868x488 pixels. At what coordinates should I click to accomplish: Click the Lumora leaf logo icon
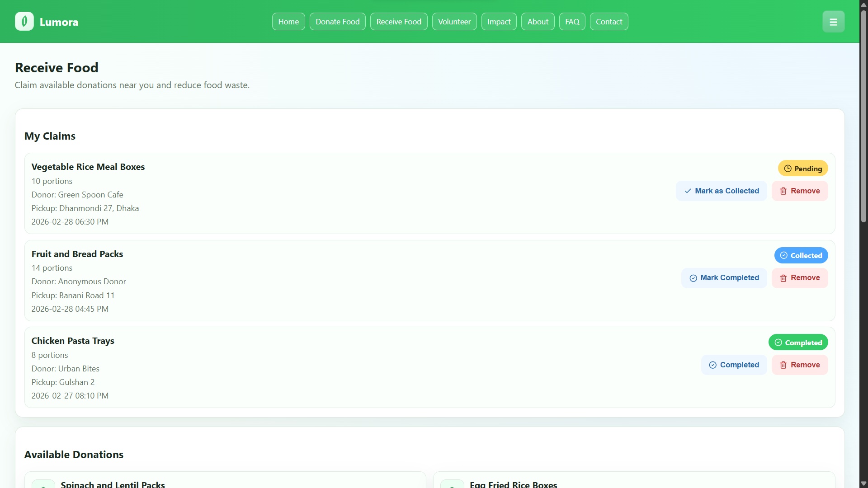click(x=24, y=21)
